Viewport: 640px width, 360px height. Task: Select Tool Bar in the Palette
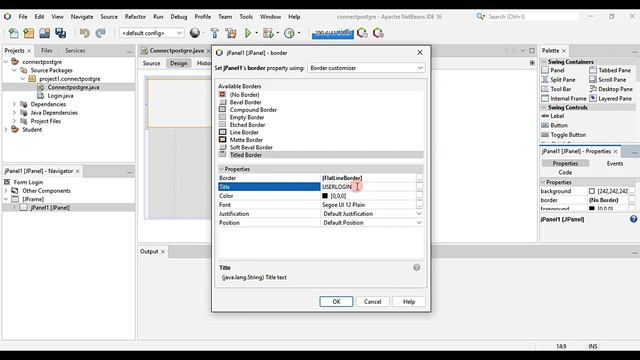[556, 89]
